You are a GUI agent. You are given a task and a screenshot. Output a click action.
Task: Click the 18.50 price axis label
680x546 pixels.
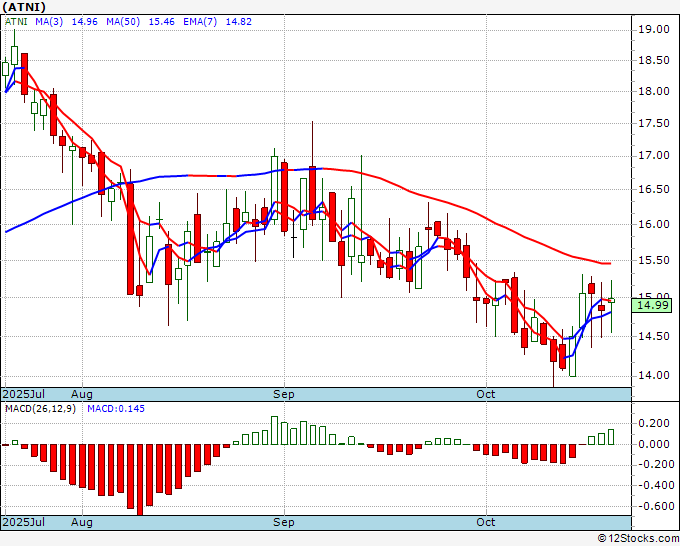coord(654,60)
